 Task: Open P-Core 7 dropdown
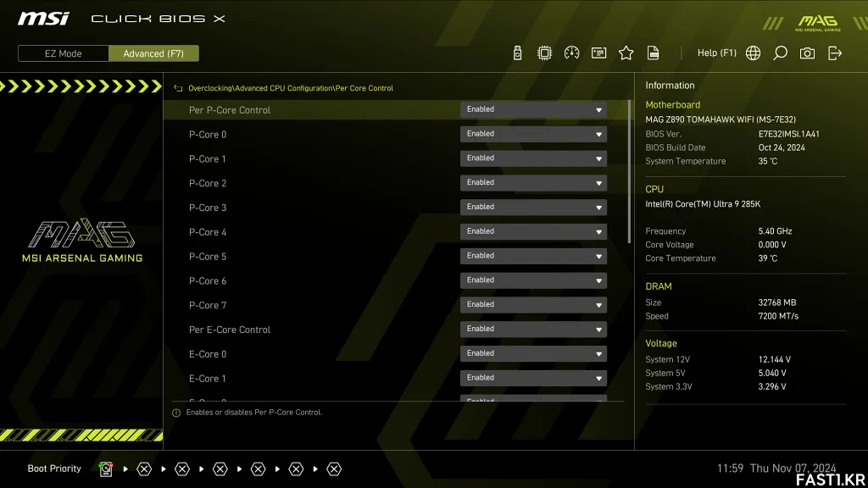click(x=533, y=304)
